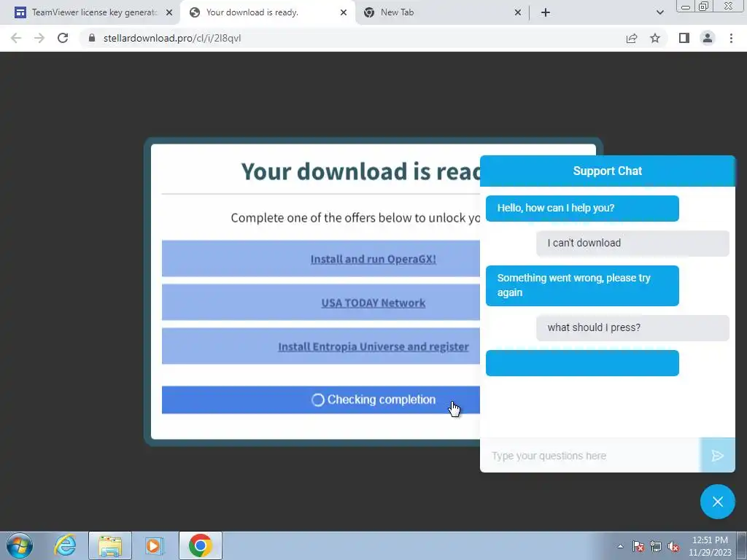Click 'Hello, how can I help you?' message
The width and height of the screenshot is (747, 560).
[x=582, y=208]
